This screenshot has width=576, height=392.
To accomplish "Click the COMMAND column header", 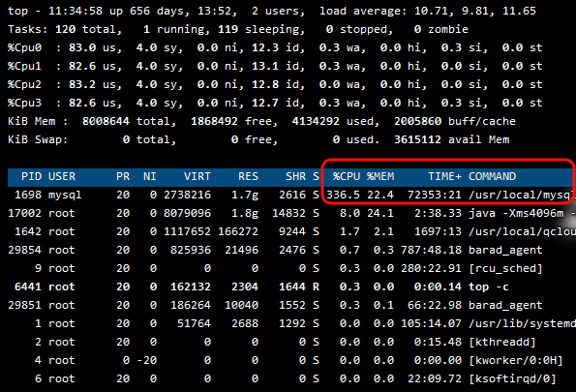I will (492, 177).
